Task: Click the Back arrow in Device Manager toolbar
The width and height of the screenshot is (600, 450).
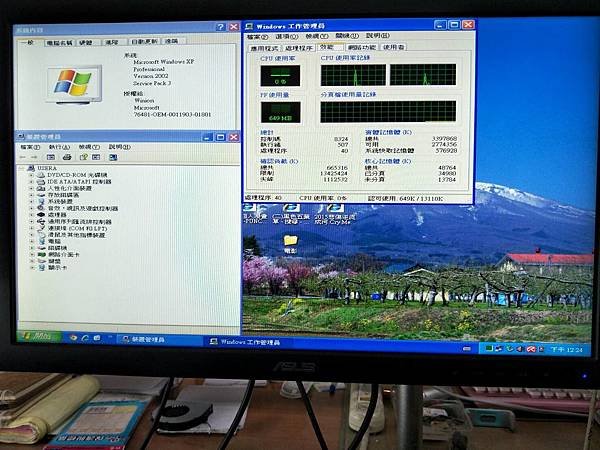Action: coord(23,157)
